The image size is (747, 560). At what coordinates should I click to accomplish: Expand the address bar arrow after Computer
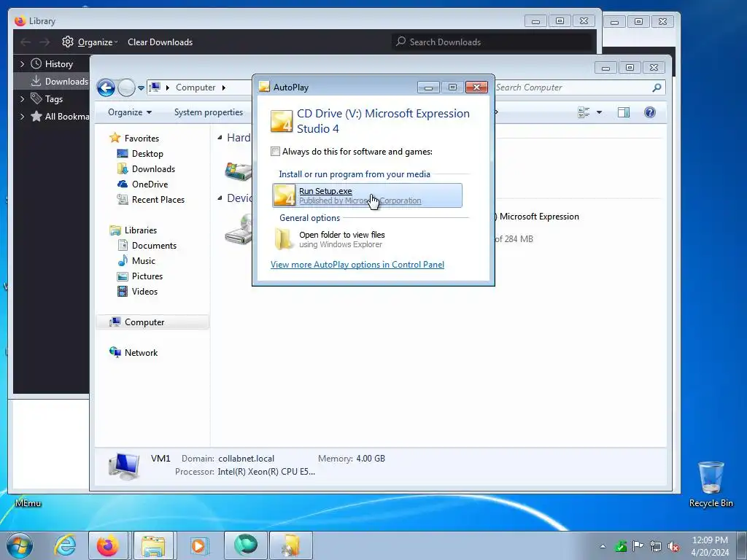point(224,87)
